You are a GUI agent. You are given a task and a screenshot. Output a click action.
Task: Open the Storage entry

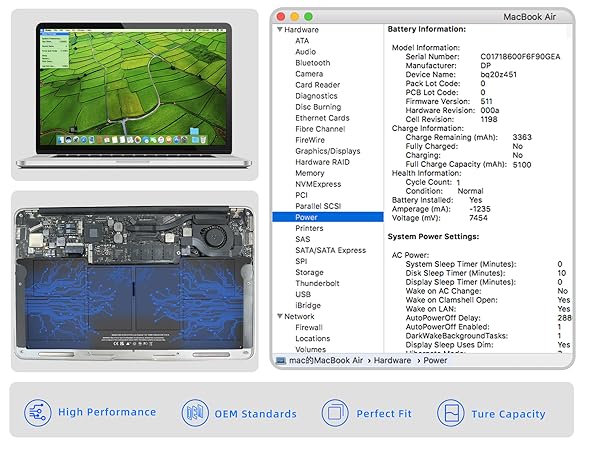309,272
